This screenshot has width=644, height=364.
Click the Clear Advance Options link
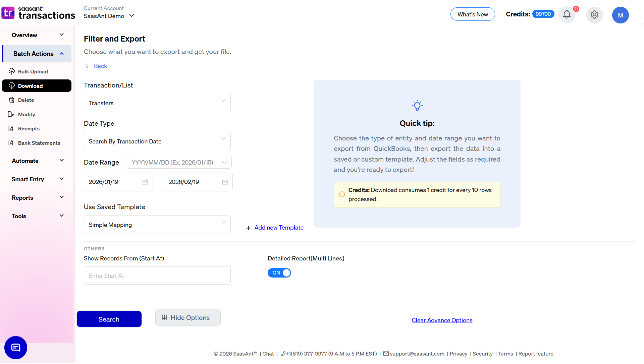point(442,320)
